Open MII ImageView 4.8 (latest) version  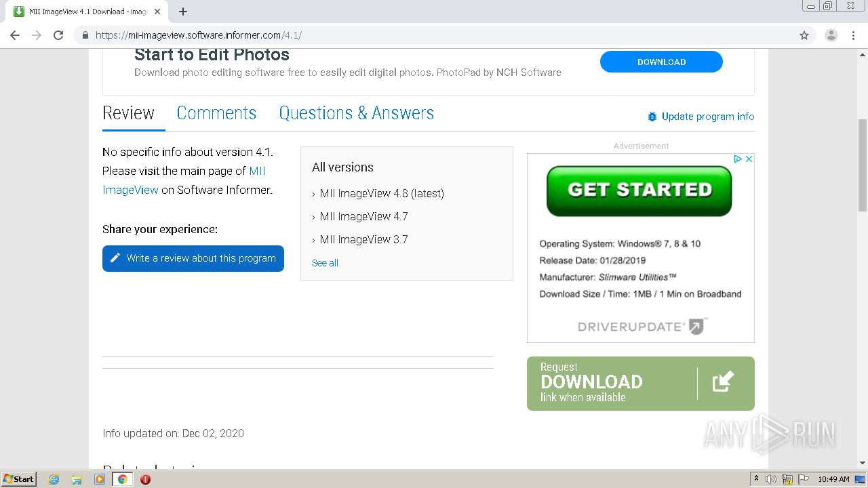(382, 194)
